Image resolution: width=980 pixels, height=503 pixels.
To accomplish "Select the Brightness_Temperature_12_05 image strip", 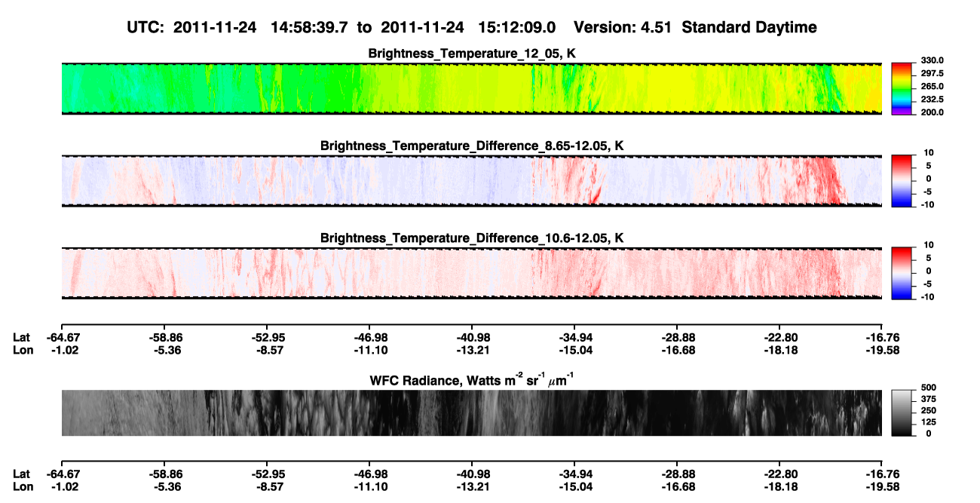I will pyautogui.click(x=471, y=88).
